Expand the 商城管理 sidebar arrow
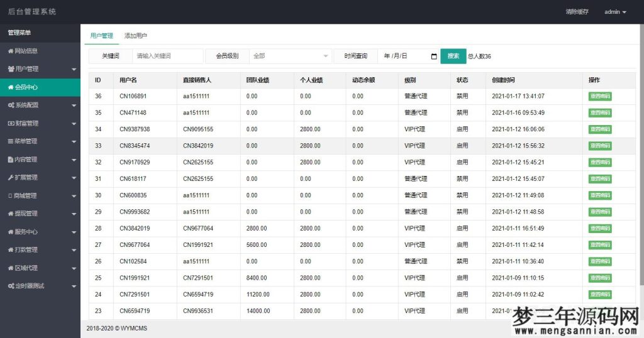Screen dimensions: 644x338 (74, 196)
